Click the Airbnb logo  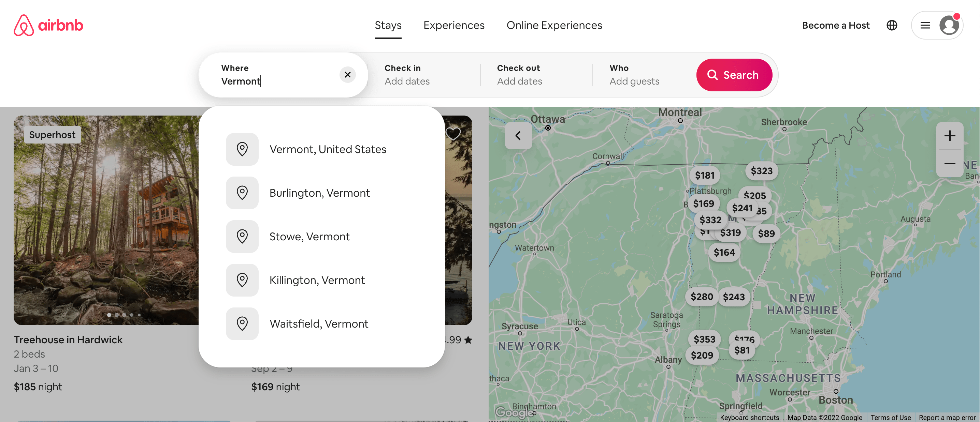point(48,25)
